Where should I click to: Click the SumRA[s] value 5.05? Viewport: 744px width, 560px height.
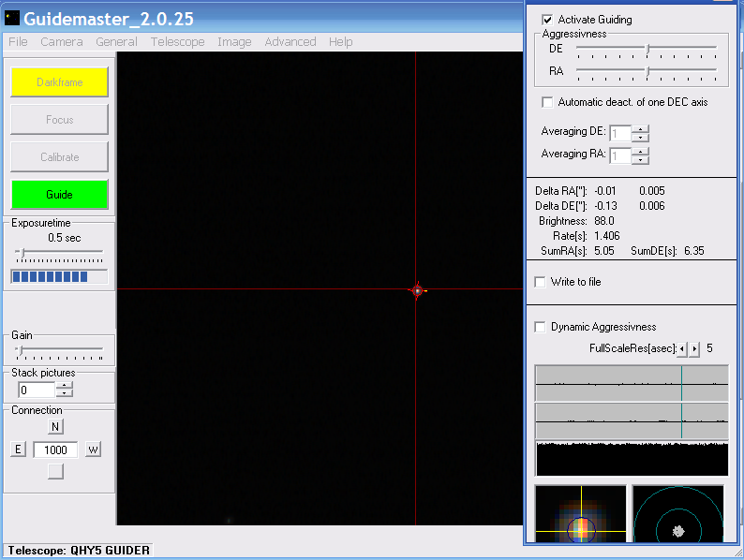pyautogui.click(x=604, y=251)
